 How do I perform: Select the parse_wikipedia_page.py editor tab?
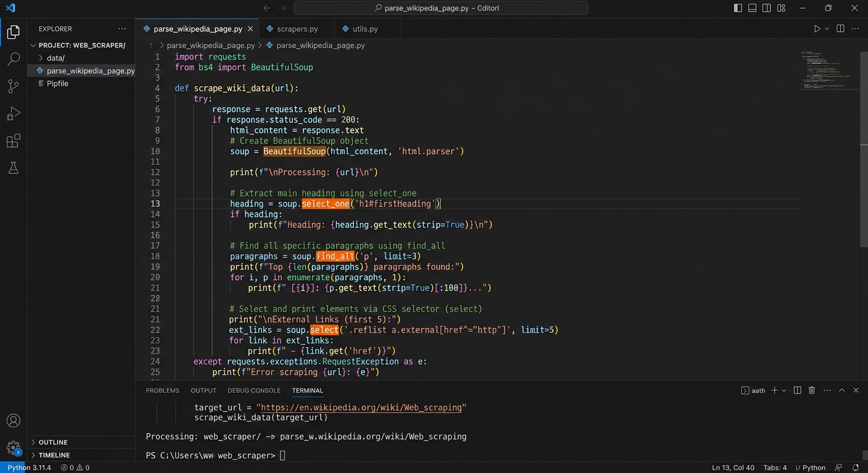tap(197, 29)
